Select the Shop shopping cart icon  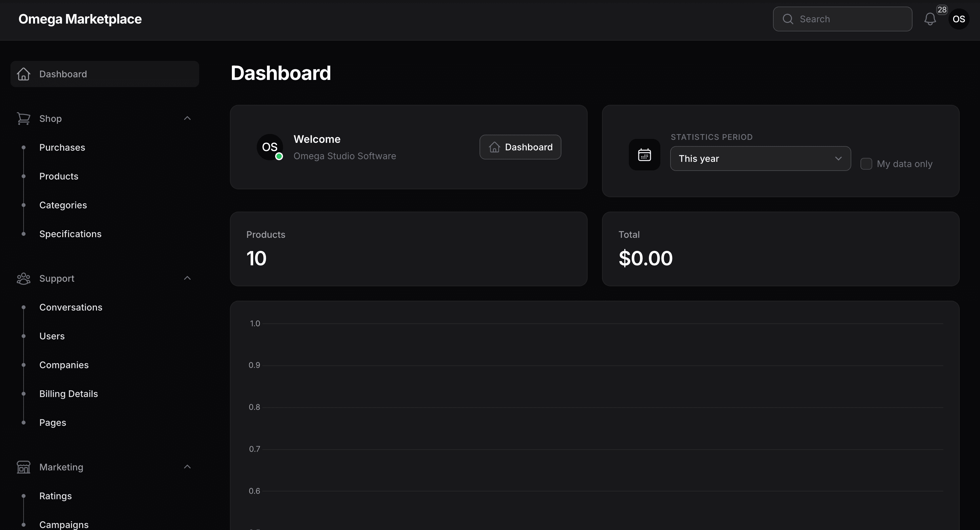pos(24,118)
